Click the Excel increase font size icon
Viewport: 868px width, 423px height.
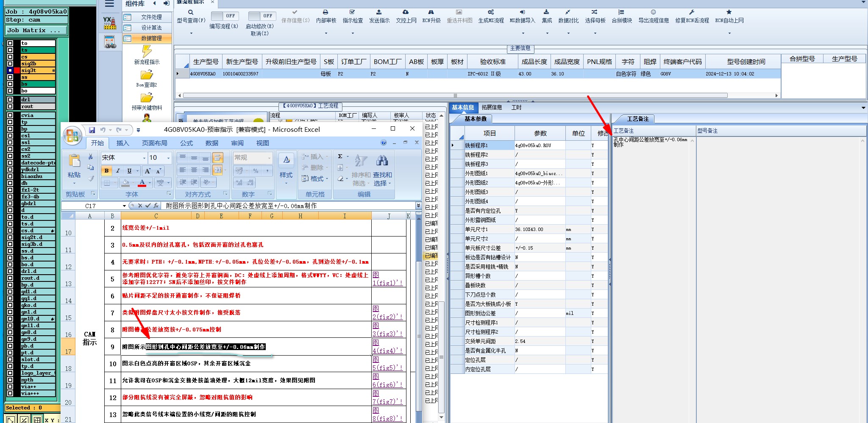pos(147,171)
